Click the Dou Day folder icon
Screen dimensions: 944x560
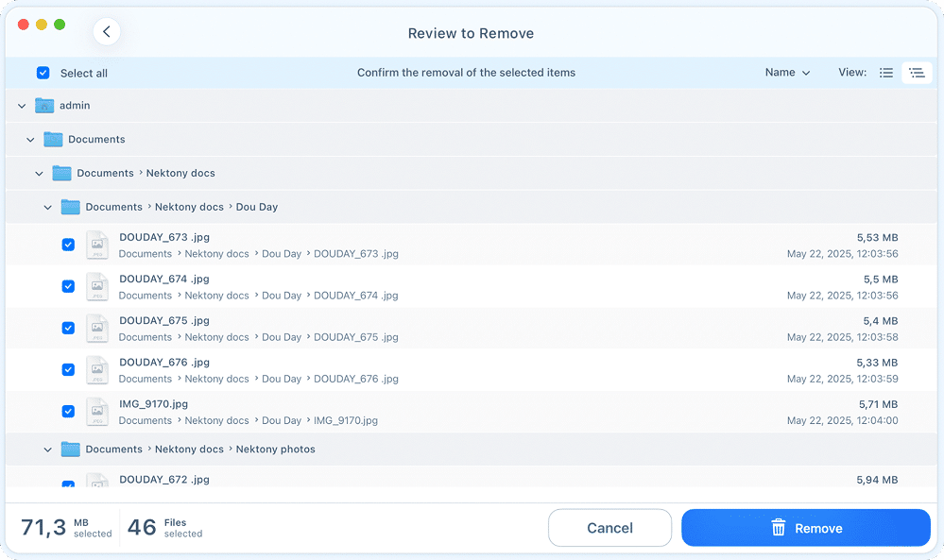point(70,206)
